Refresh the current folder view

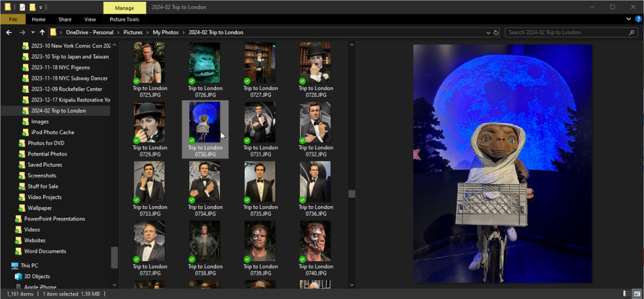[495, 32]
